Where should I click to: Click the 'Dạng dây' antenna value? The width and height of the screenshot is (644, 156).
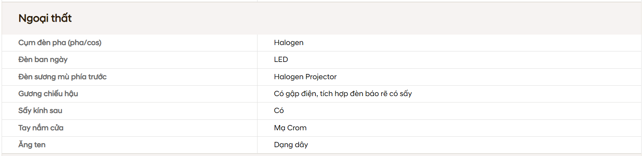[x=291, y=145]
